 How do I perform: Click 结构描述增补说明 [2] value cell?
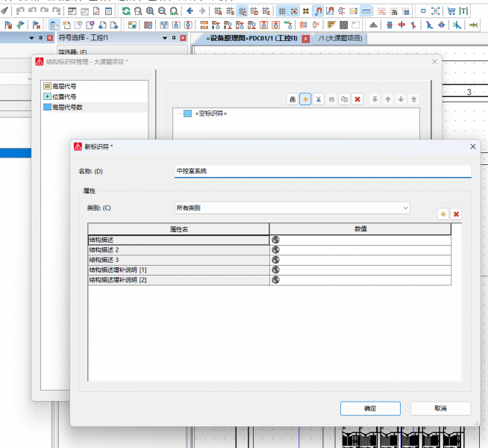point(360,280)
